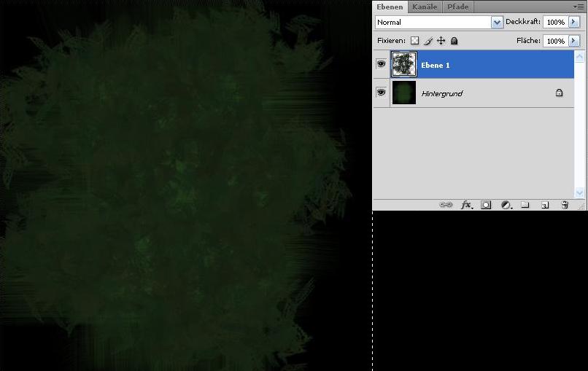This screenshot has width=588, height=371.
Task: Create a new layer group folder
Action: 525,205
